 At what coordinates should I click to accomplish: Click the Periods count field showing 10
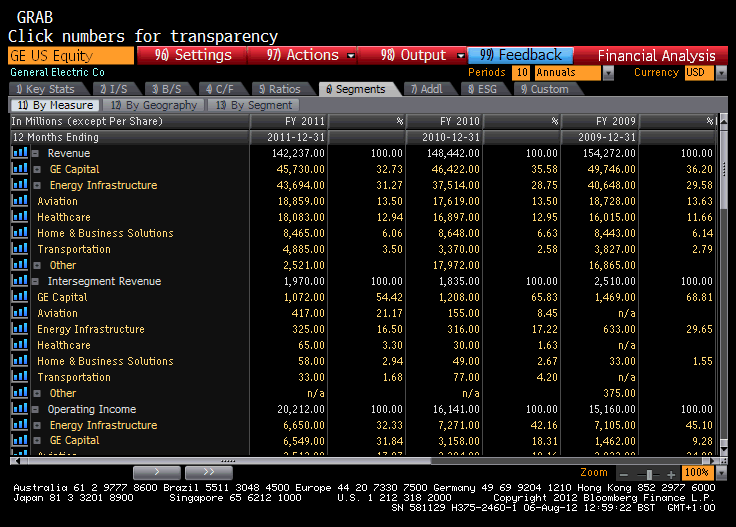click(x=521, y=73)
